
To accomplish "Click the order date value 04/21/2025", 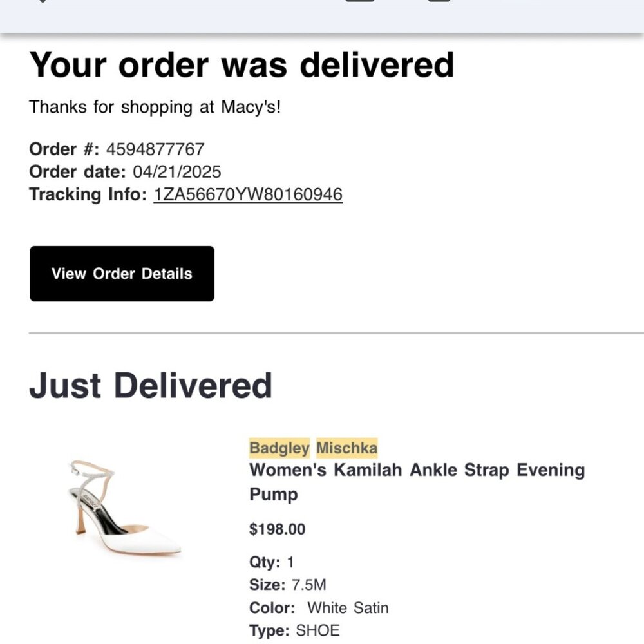I will point(177,172).
